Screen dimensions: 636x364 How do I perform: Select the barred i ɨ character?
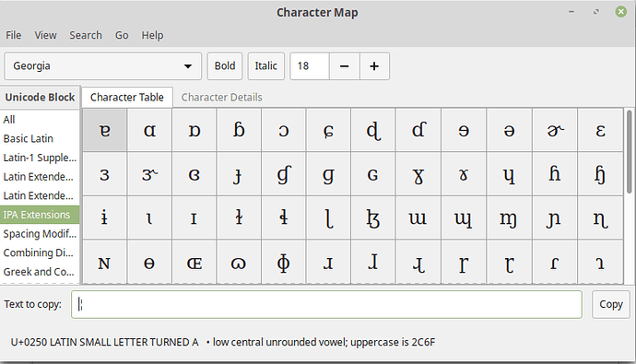point(105,218)
